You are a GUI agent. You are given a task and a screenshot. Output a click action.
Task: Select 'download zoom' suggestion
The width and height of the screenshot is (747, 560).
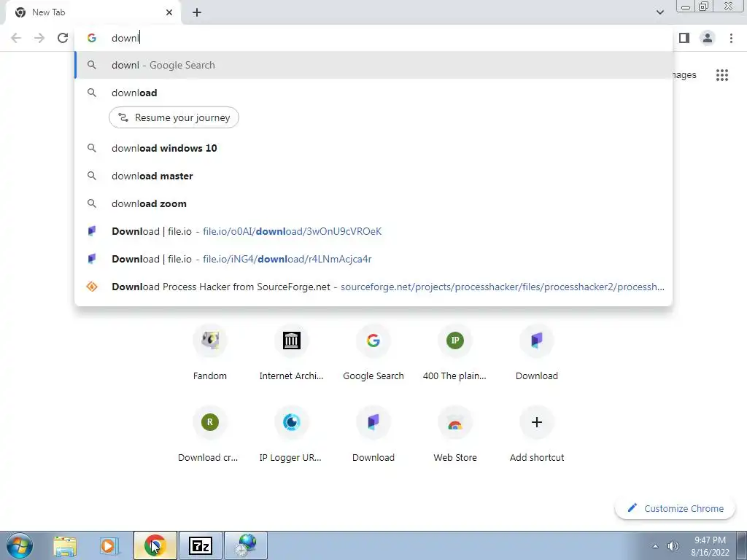(x=373, y=203)
